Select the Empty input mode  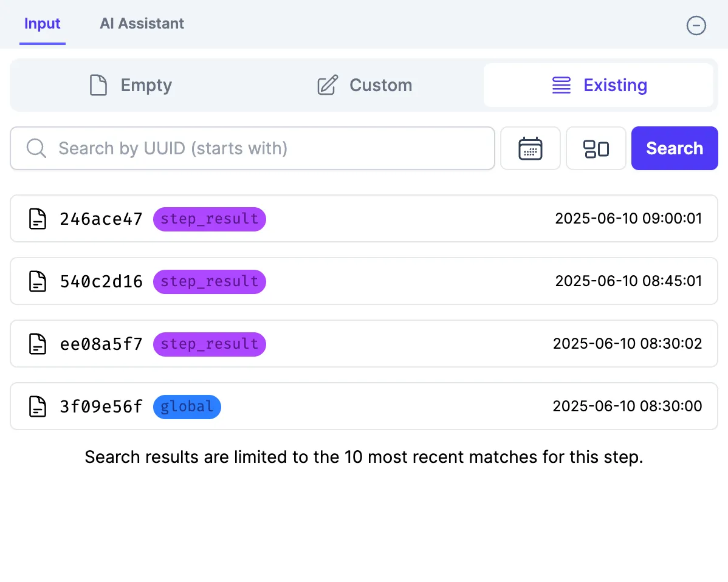131,86
